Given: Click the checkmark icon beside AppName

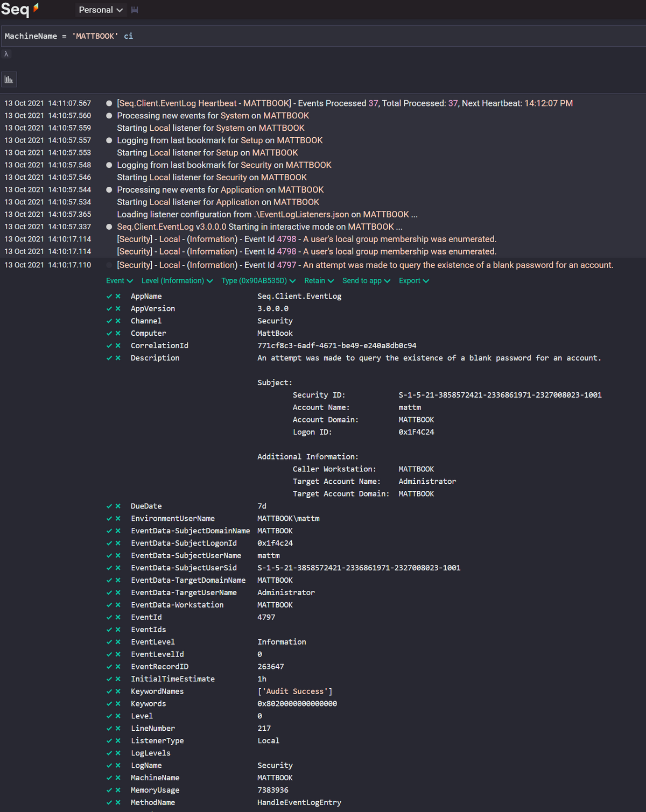Looking at the screenshot, I should (x=109, y=296).
